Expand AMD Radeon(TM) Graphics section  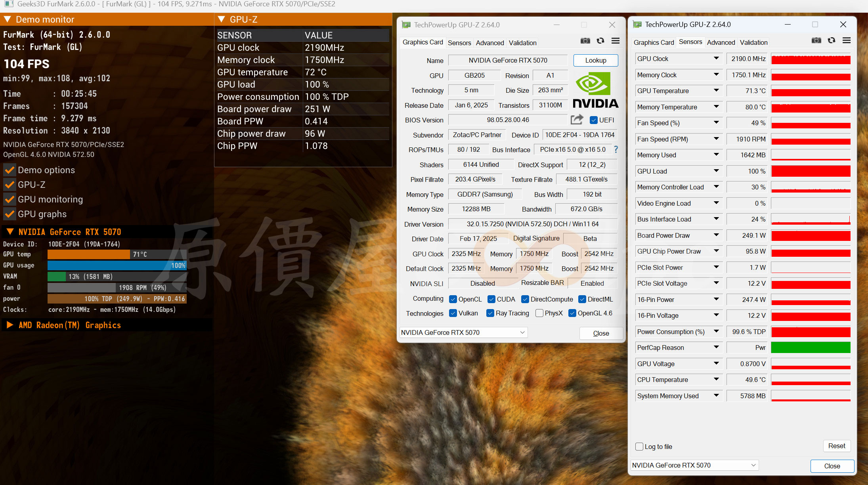point(10,325)
